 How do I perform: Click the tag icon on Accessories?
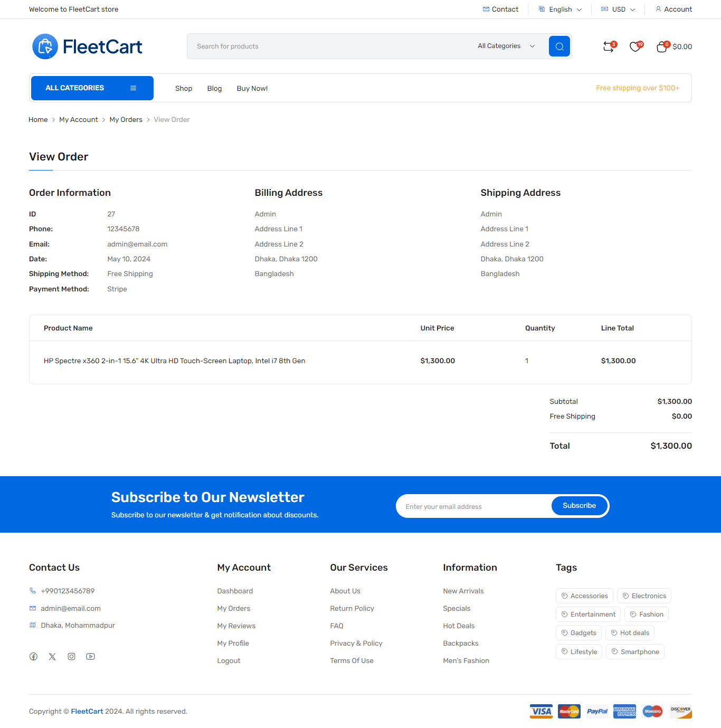565,596
